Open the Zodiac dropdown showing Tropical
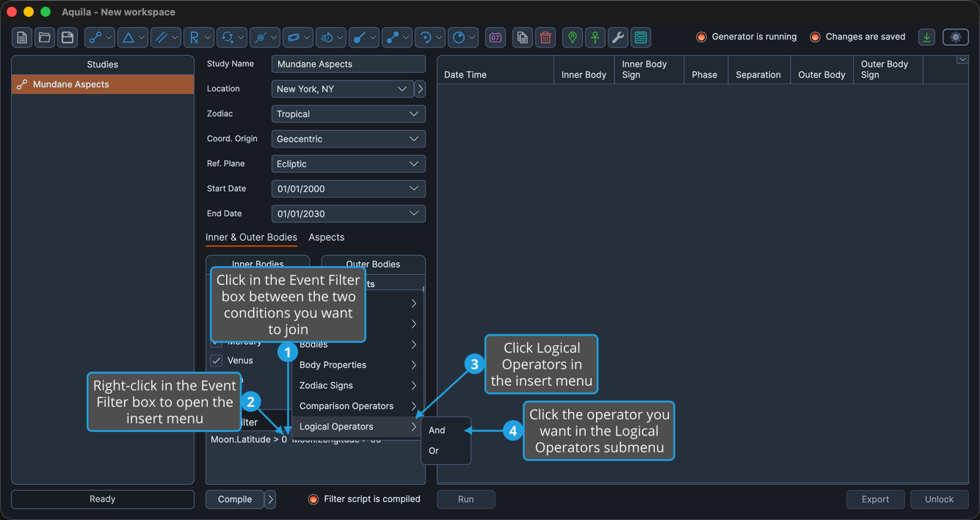The width and height of the screenshot is (980, 520). [x=349, y=114]
